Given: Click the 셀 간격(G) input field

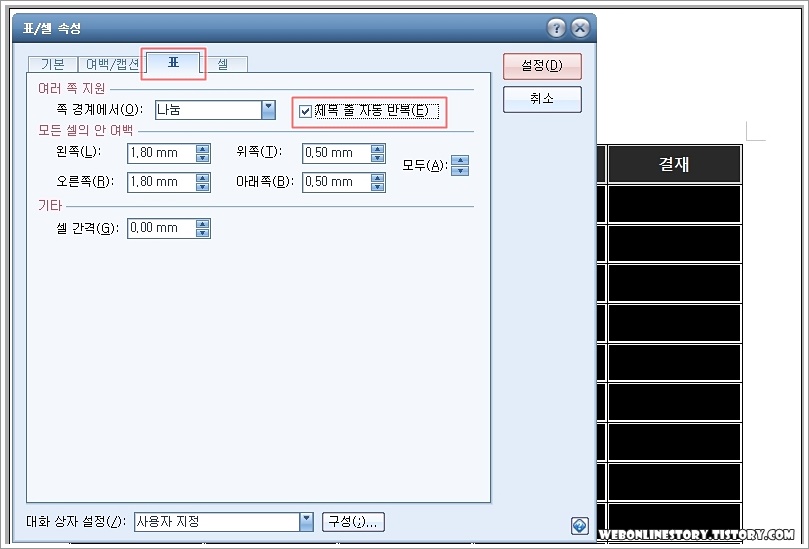Looking at the screenshot, I should point(162,228).
